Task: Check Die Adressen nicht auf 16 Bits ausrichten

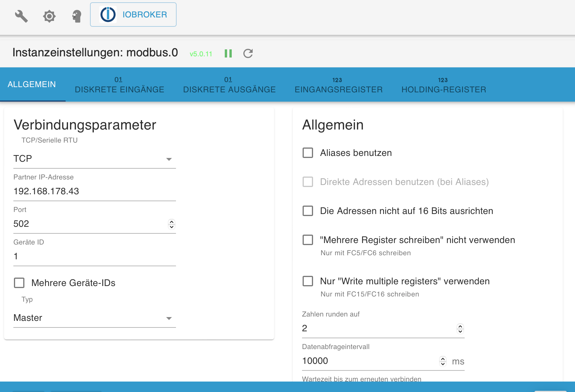Action: (x=308, y=211)
